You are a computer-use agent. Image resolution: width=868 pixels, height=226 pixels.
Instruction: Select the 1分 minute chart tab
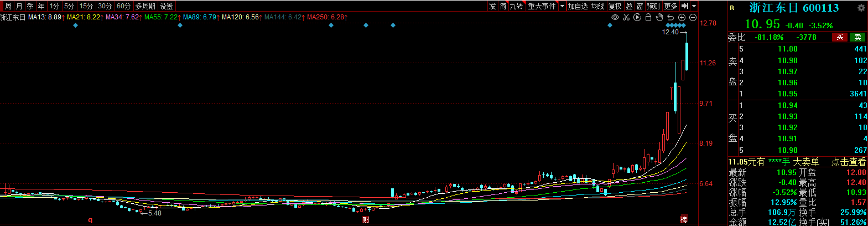[54, 6]
